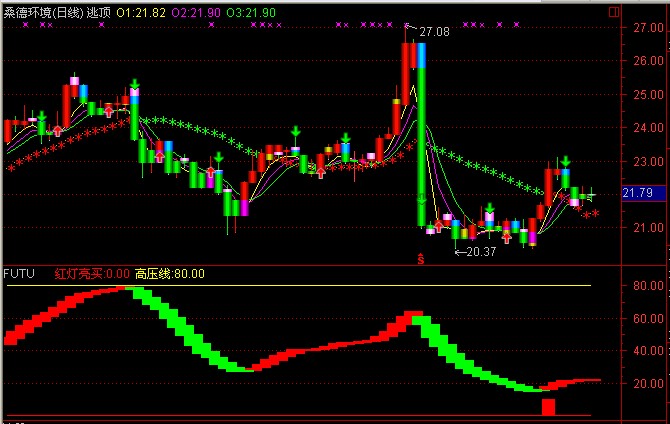
Task: Select the magenta O2:21.90 indicator value
Action: [198, 11]
